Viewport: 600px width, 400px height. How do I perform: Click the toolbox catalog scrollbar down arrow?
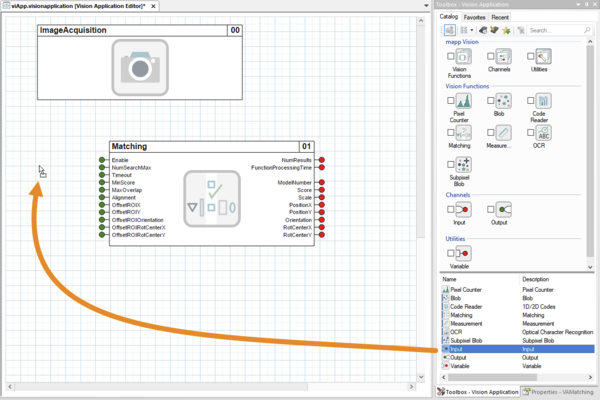pyautogui.click(x=590, y=267)
